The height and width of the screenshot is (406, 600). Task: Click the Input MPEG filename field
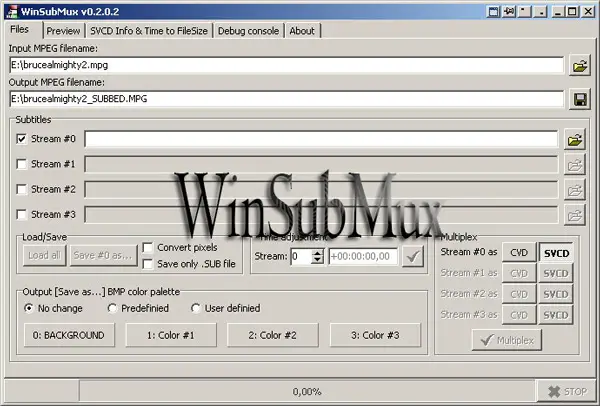(x=287, y=65)
